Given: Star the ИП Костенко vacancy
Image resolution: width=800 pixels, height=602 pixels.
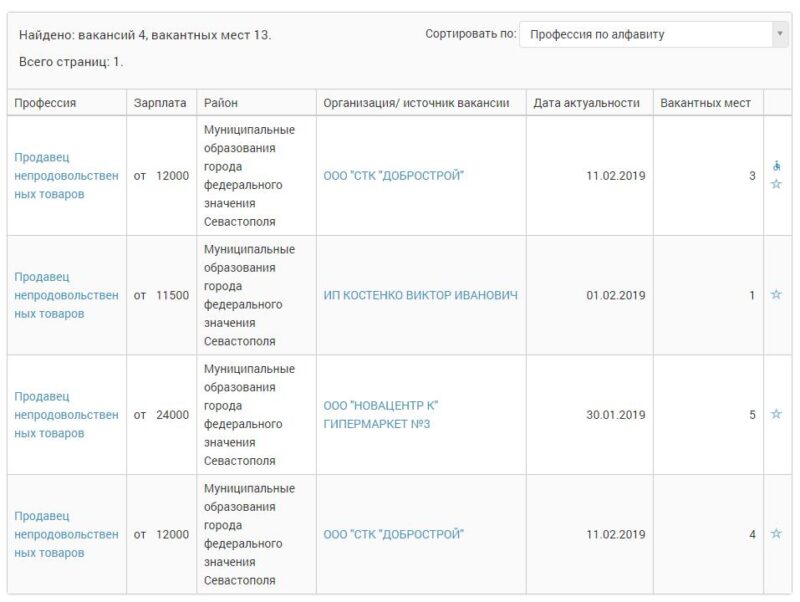Looking at the screenshot, I should click(776, 295).
